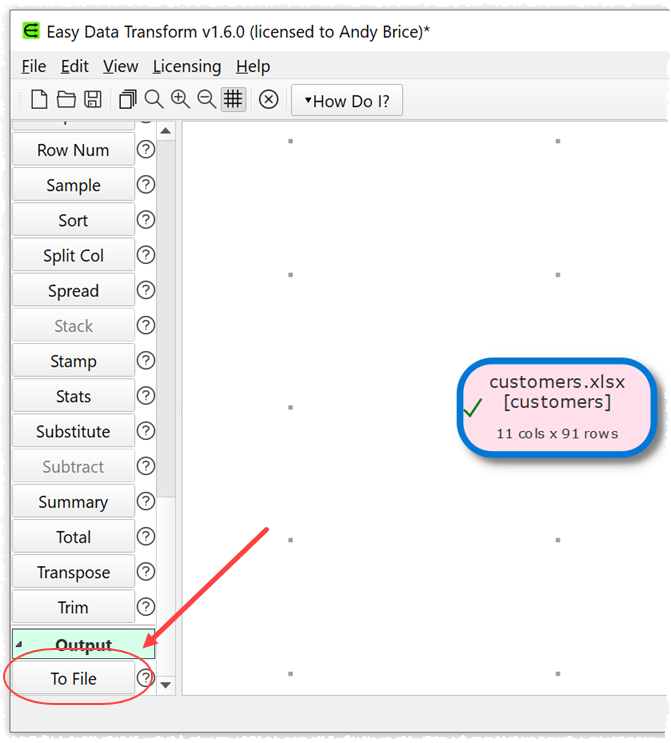Click the Open folder toolbar icon
This screenshot has height=743, width=671.
66,100
